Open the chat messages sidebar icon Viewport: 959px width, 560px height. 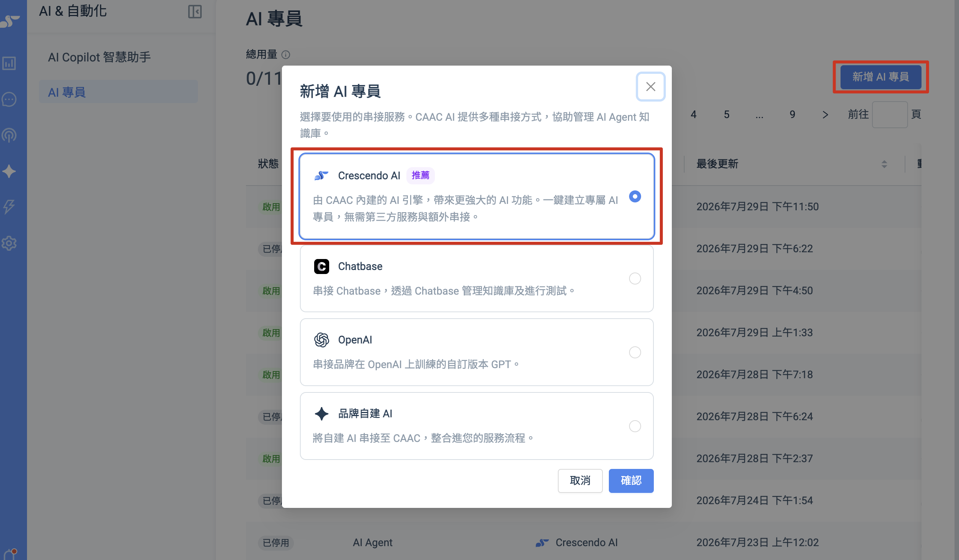pos(9,99)
